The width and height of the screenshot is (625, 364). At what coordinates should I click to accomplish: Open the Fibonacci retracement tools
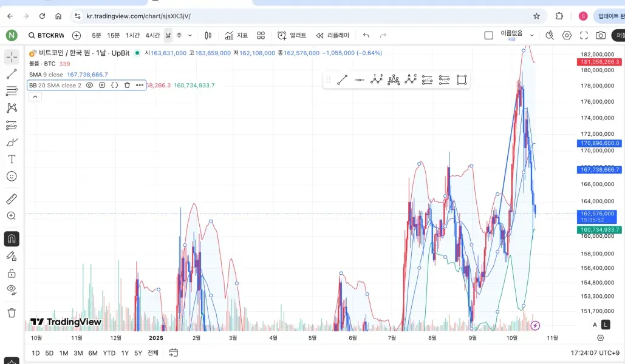pyautogui.click(x=12, y=91)
